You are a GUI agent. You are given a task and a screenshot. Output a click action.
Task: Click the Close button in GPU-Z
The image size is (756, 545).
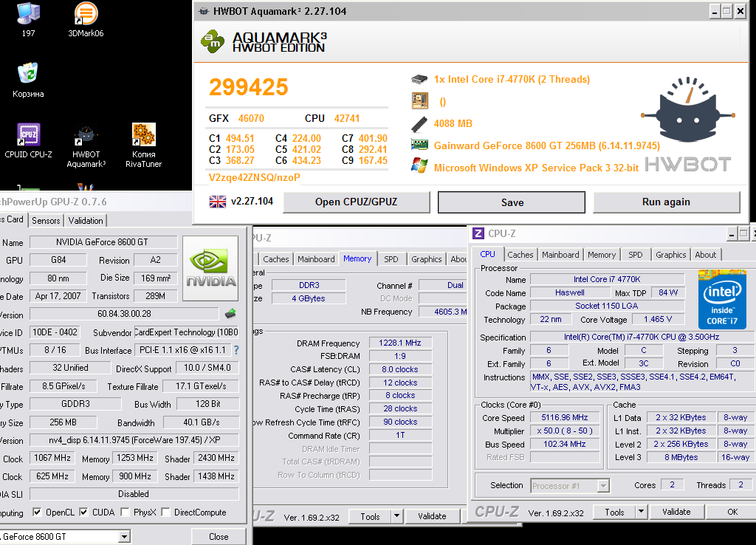point(219,536)
